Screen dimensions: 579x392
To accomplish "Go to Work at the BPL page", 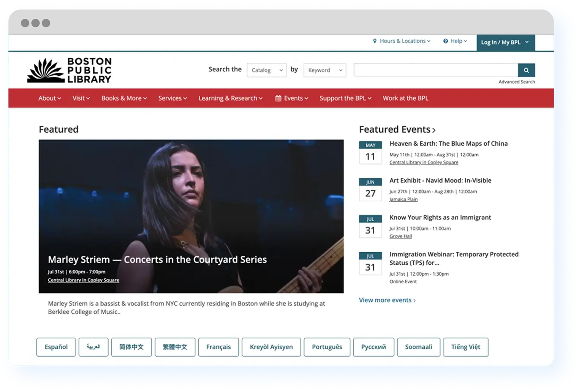I will 405,98.
